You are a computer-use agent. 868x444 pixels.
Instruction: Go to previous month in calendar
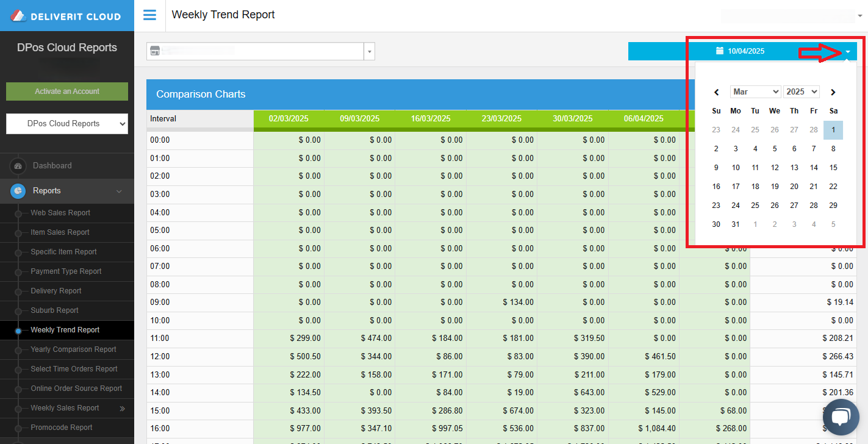pyautogui.click(x=717, y=92)
